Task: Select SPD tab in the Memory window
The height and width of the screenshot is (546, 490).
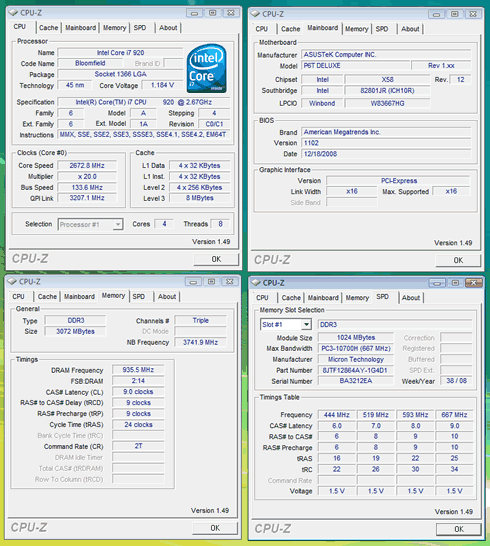Action: [x=139, y=296]
